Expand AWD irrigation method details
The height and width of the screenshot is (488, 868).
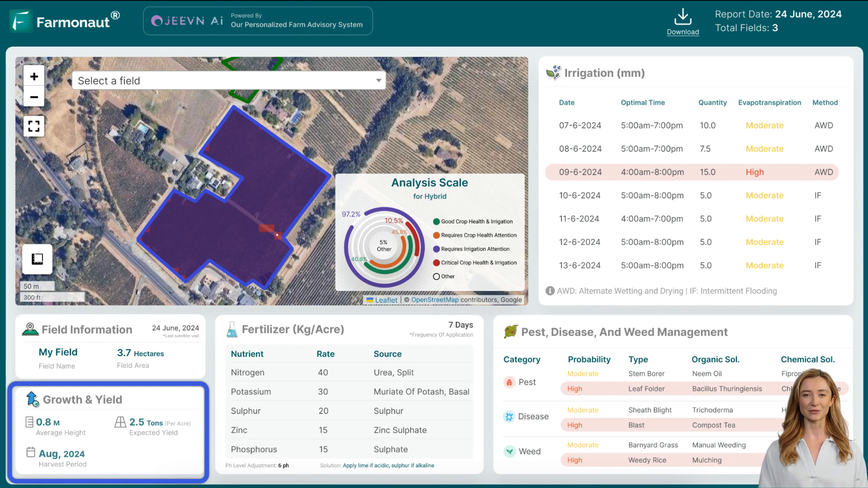pos(549,291)
